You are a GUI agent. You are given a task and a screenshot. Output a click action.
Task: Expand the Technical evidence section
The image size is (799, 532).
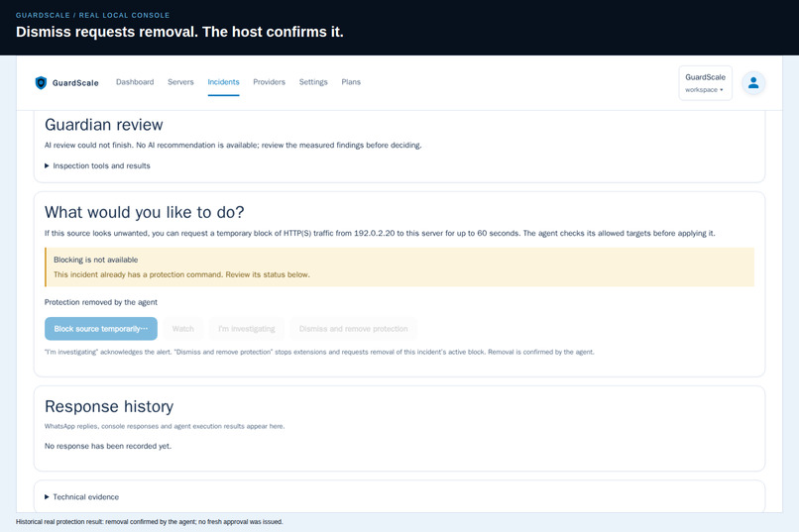coord(81,497)
